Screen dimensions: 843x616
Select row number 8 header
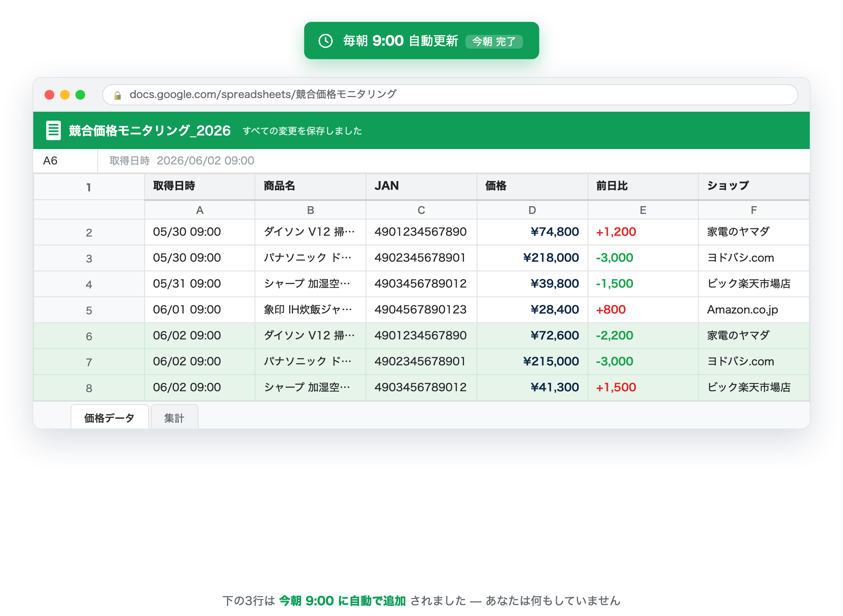[x=89, y=388]
